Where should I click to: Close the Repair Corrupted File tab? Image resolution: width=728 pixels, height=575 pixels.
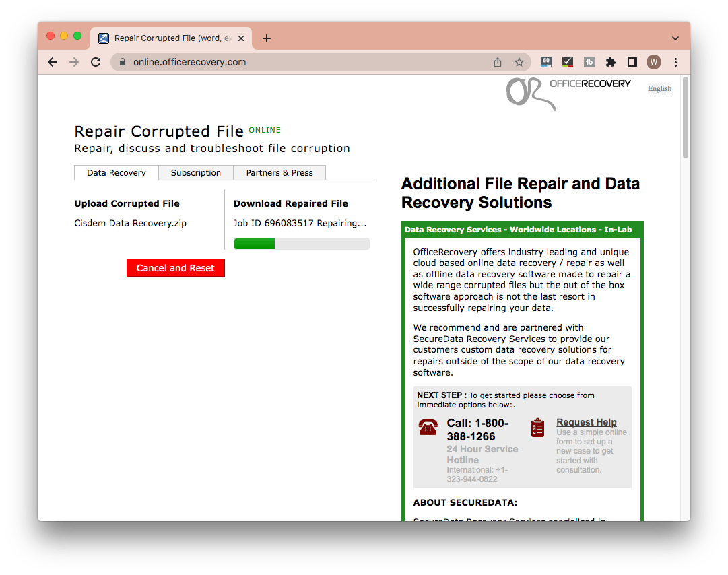click(241, 38)
